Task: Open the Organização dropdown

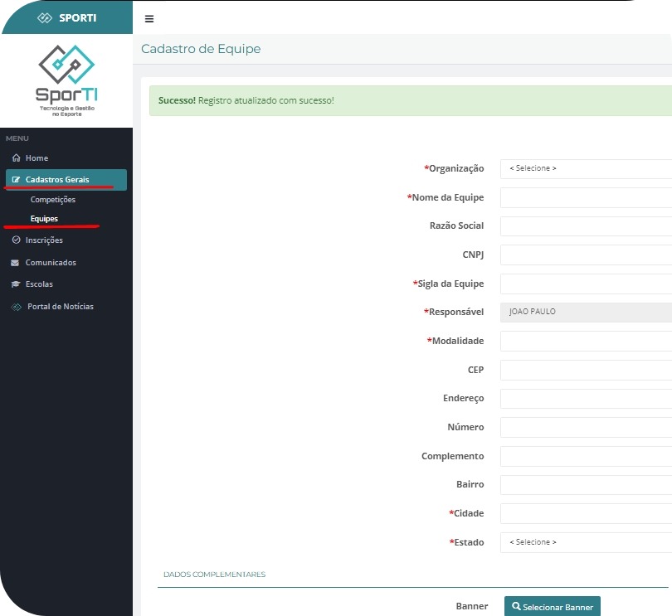Action: (586, 168)
